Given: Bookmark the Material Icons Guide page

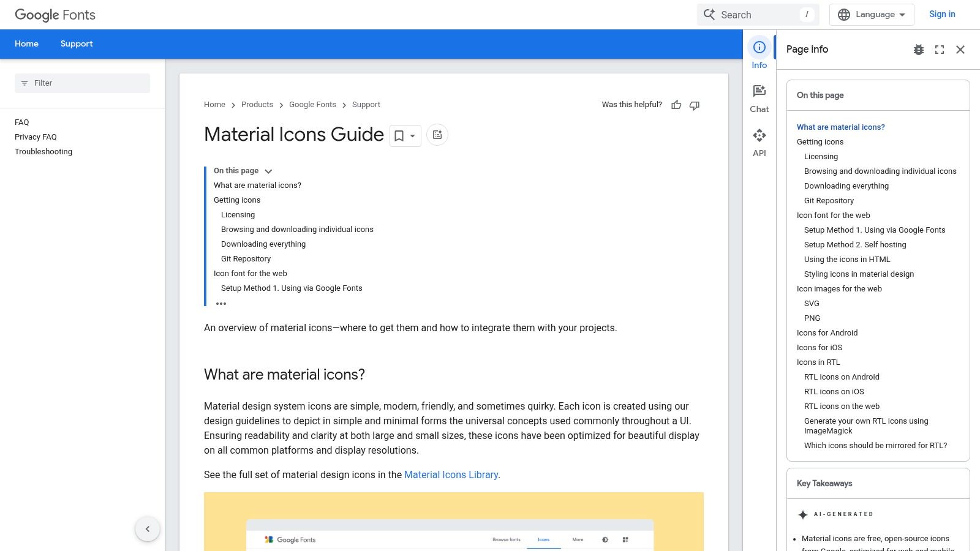Looking at the screenshot, I should point(399,135).
